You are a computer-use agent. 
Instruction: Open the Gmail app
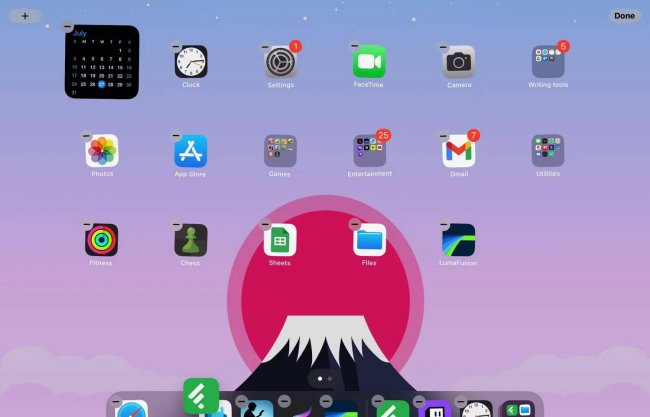click(x=458, y=151)
